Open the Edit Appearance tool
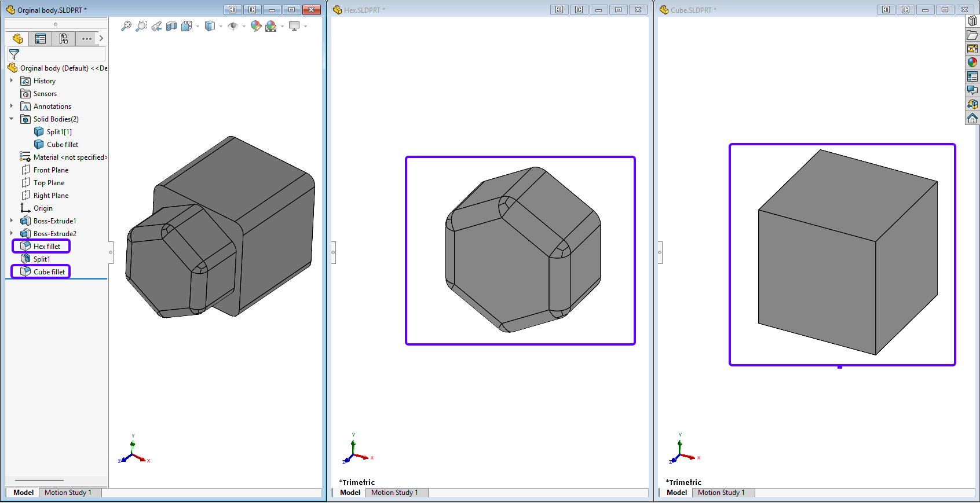The height and width of the screenshot is (503, 980). pyautogui.click(x=256, y=26)
